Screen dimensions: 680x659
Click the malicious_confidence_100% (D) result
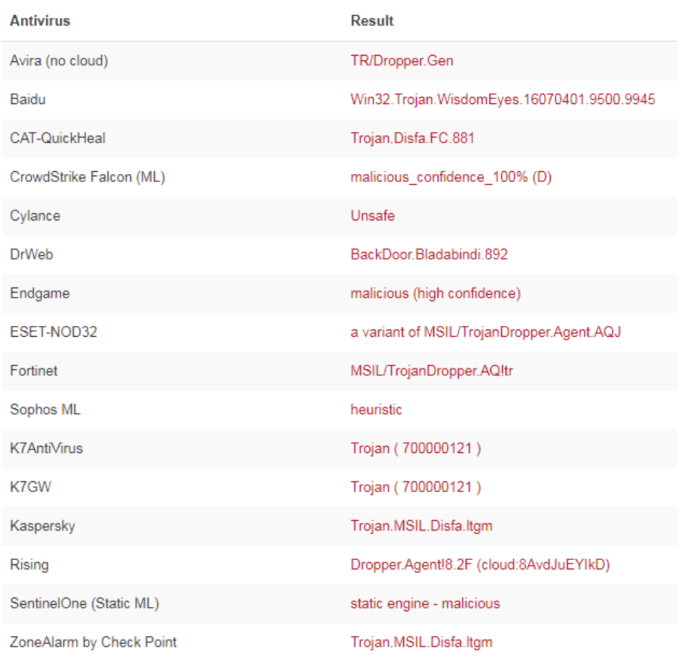[x=451, y=177]
